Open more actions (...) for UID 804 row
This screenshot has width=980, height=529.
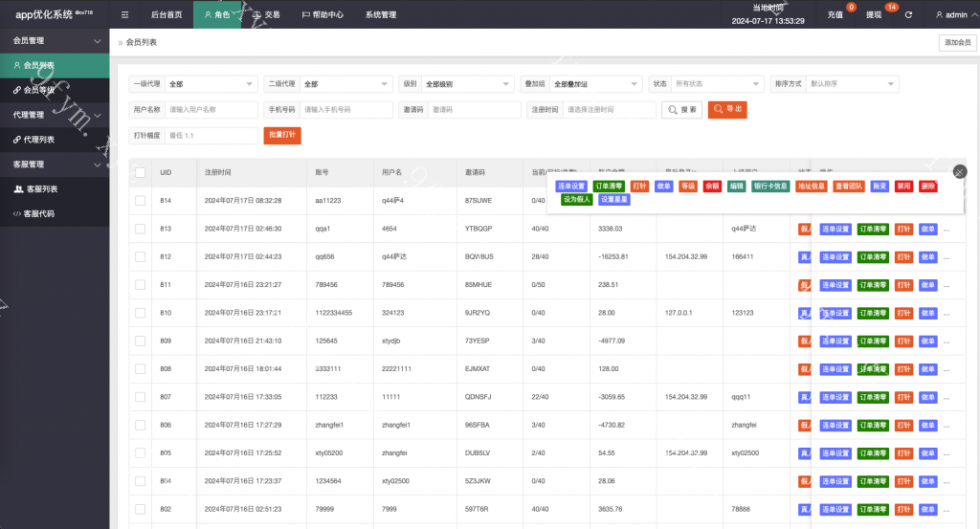pos(947,481)
